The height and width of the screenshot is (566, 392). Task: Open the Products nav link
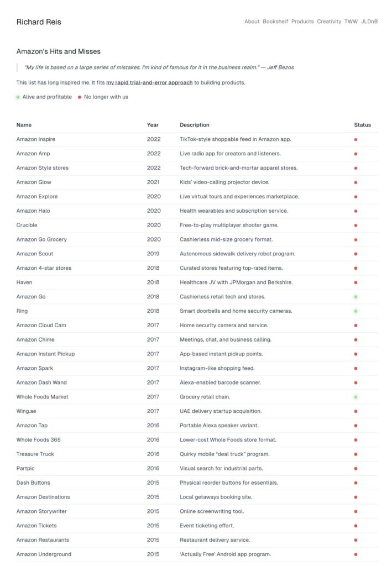(302, 22)
